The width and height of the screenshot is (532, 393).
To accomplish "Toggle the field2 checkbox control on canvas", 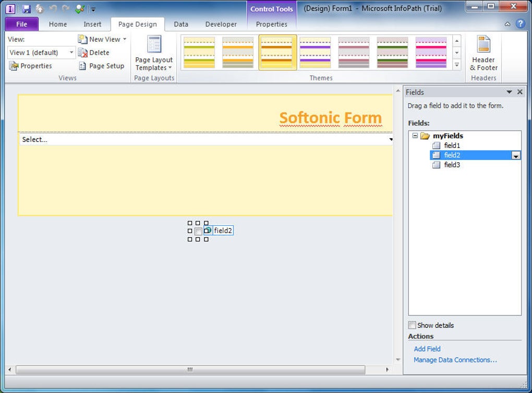I will 198,231.
